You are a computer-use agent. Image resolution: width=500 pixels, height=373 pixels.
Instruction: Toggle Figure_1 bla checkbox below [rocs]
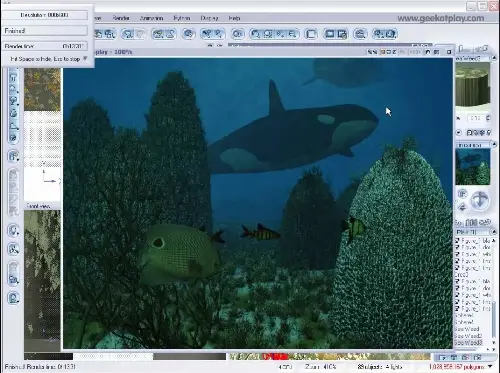(457, 281)
